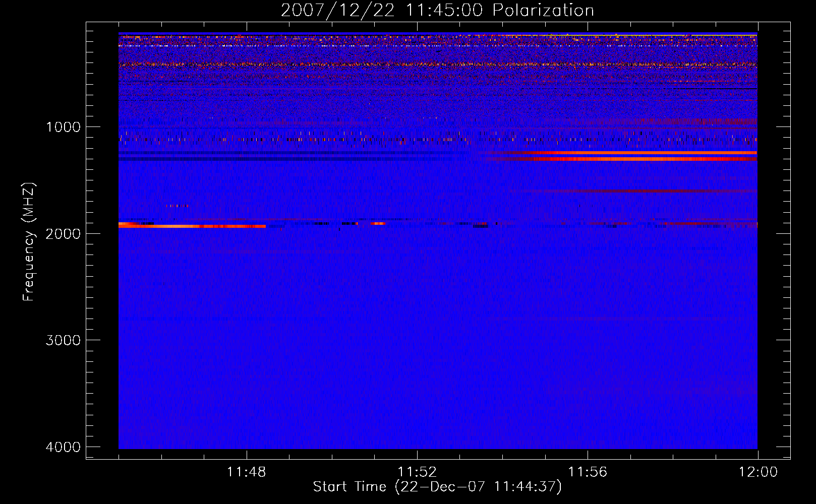Screen dimensions: 816x504
Task: Click the faint red band near 1600 MHz
Action: pyautogui.click(x=640, y=191)
